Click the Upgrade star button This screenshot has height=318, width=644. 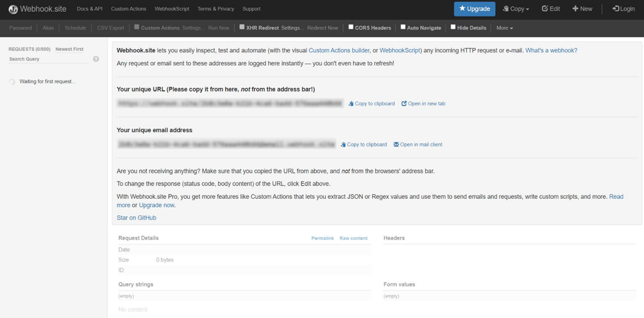474,9
